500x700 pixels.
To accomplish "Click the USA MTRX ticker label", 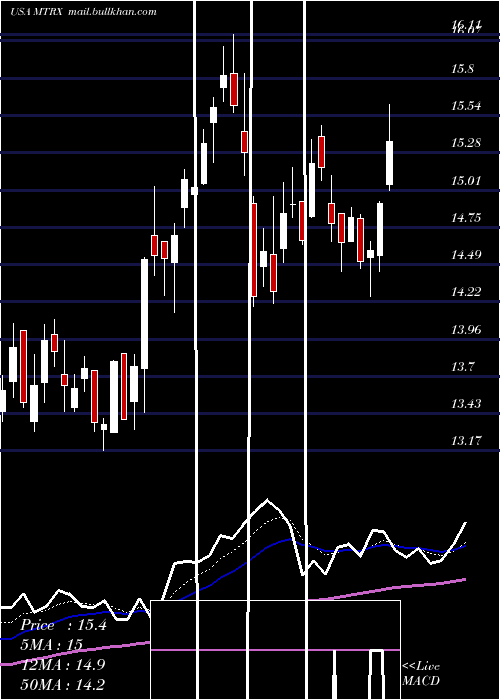I will coord(38,12).
